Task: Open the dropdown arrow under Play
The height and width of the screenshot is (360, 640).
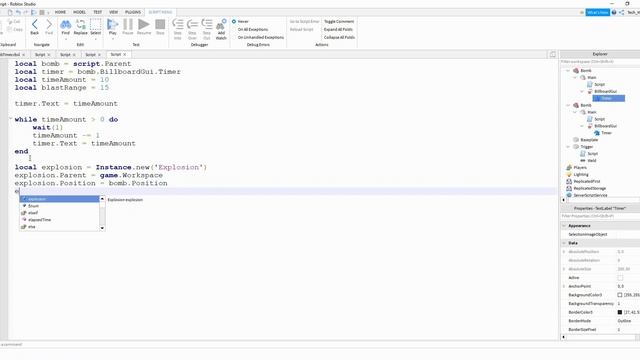Action: (112, 39)
